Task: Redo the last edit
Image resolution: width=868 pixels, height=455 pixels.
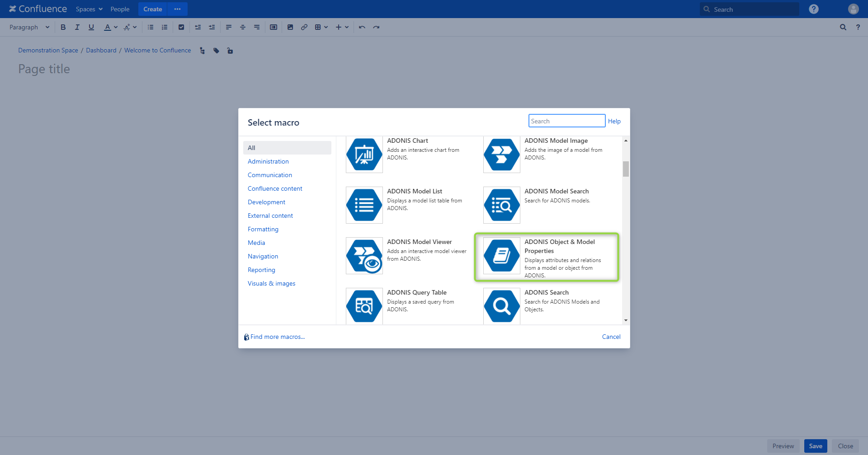Action: point(376,27)
